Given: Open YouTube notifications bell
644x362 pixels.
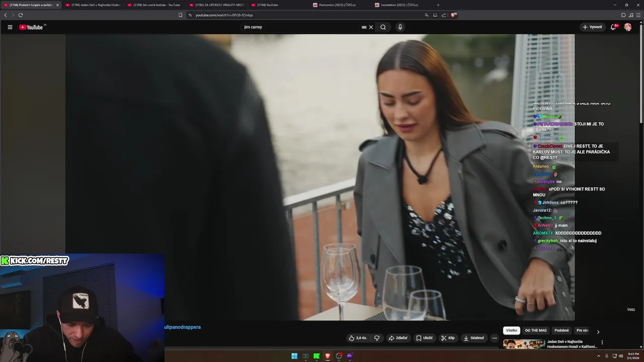Looking at the screenshot, I should (613, 27).
